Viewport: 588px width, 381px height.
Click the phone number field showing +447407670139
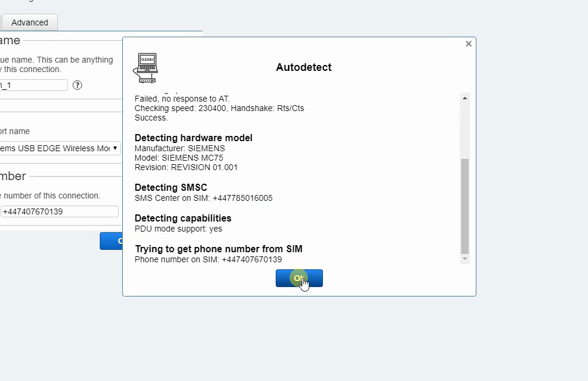[59, 211]
